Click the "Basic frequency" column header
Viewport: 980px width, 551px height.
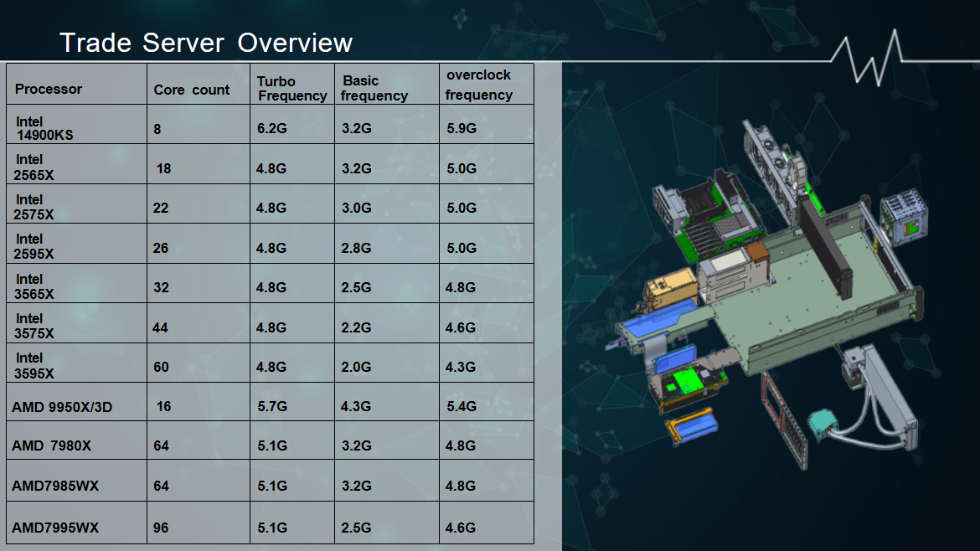tap(374, 88)
